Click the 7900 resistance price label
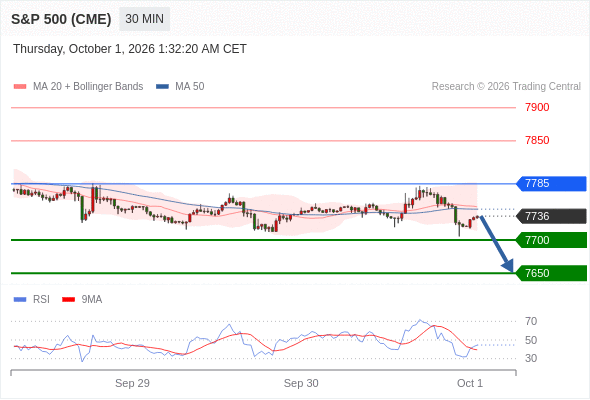The image size is (590, 400). 537,107
